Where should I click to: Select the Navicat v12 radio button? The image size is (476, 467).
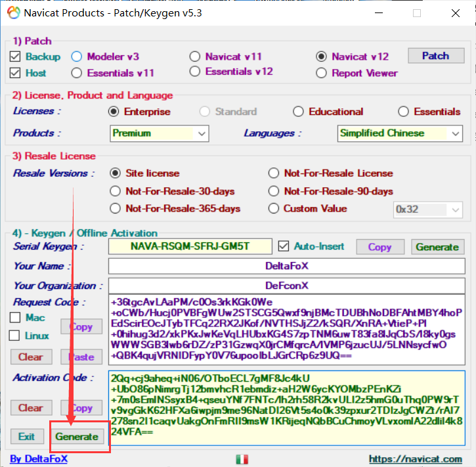click(321, 56)
